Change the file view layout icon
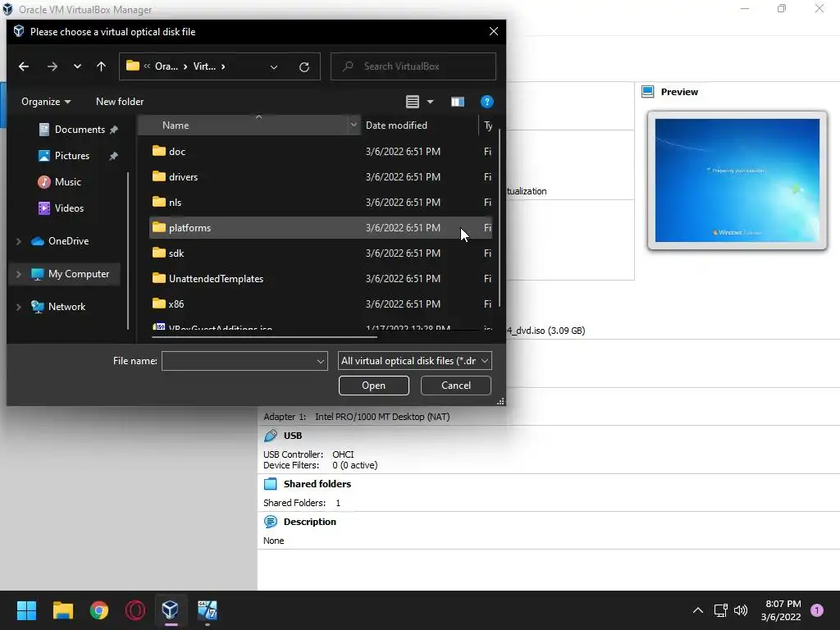The width and height of the screenshot is (840, 630). pos(412,101)
